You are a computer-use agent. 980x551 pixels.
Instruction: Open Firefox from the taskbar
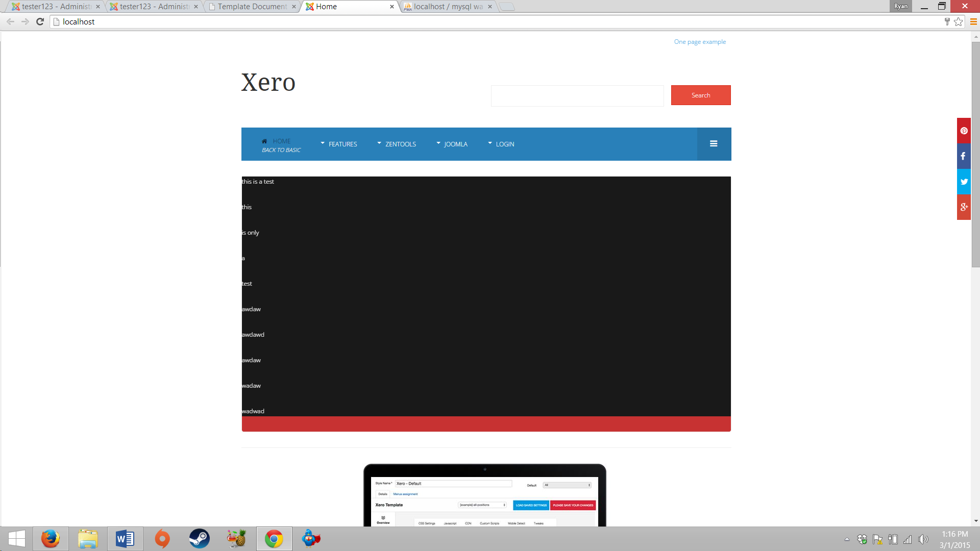[51, 539]
